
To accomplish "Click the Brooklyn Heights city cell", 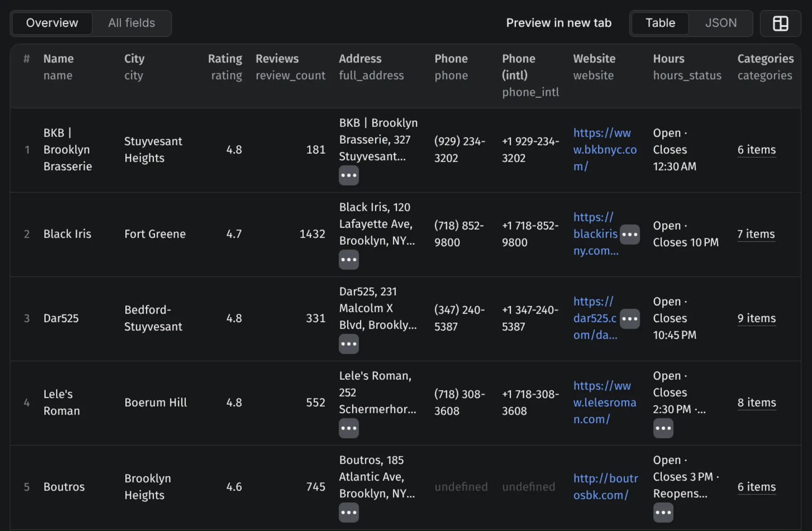I will [148, 487].
